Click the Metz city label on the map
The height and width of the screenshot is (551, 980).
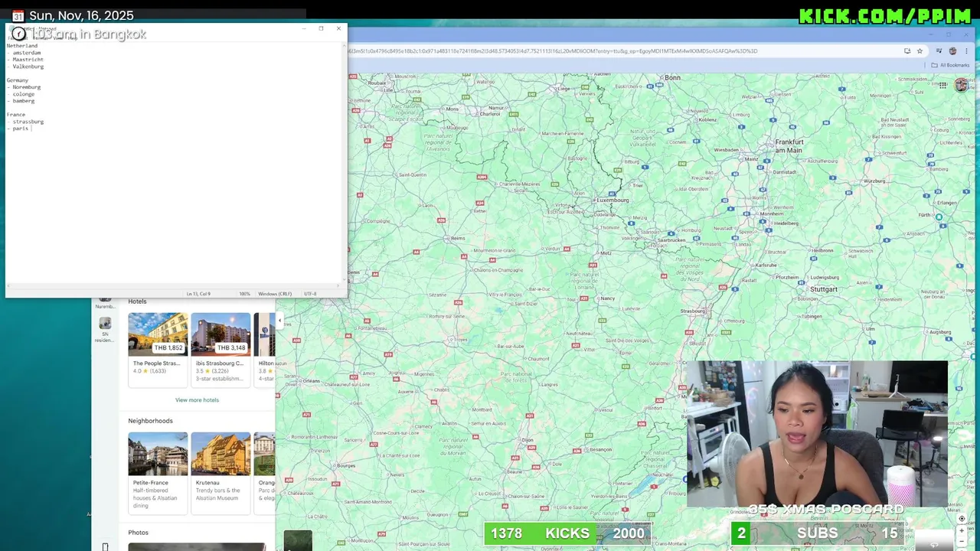pos(606,253)
